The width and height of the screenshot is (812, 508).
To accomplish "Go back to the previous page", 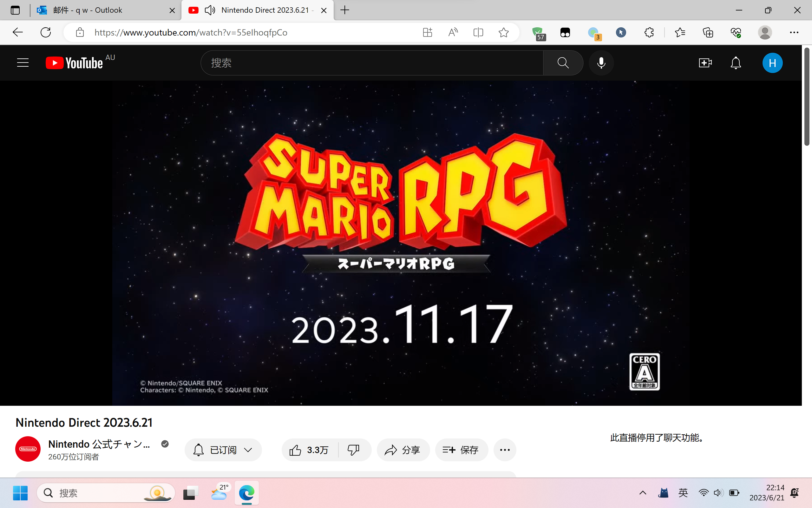I will (17, 32).
